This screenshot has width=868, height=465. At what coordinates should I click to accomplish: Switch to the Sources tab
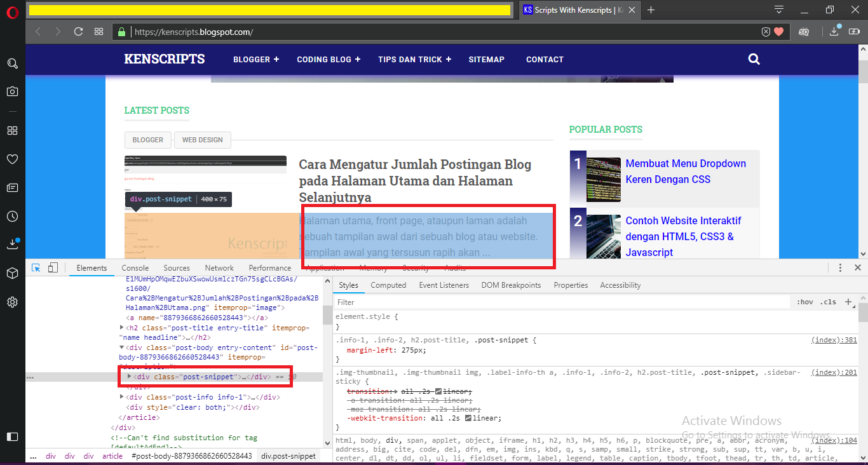177,268
